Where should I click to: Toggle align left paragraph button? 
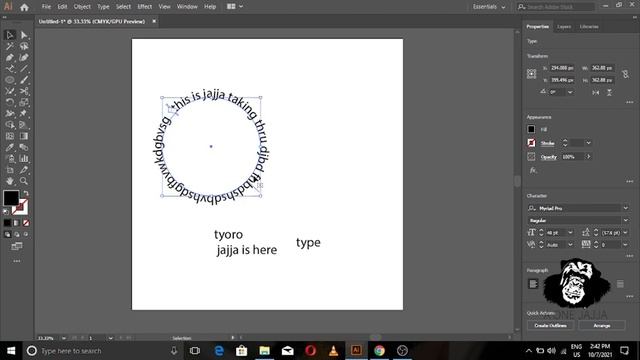point(533,284)
